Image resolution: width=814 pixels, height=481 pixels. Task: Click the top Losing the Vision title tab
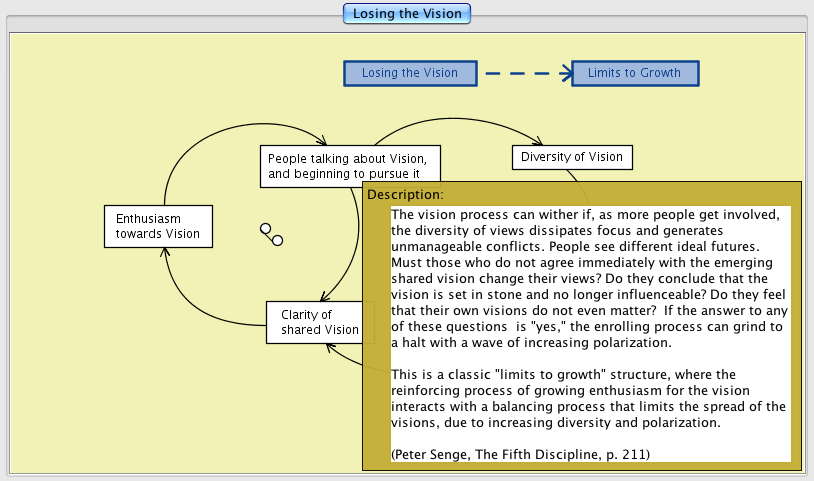tap(406, 14)
